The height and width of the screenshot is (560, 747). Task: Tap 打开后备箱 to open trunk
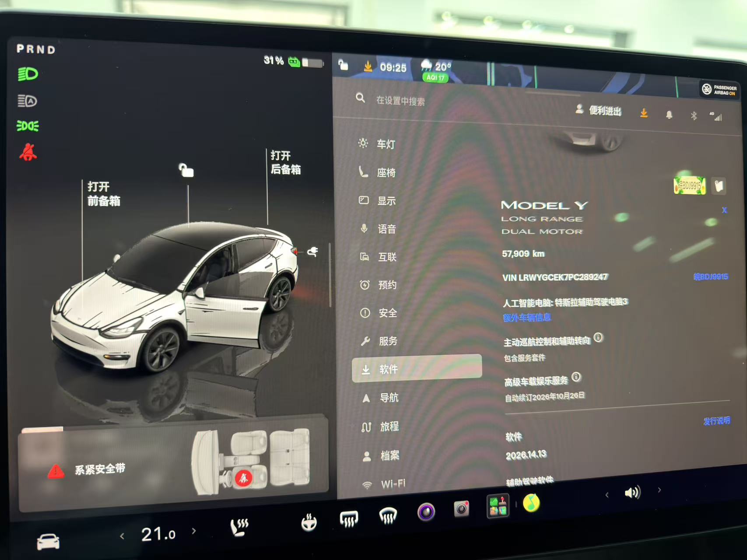[x=286, y=163]
